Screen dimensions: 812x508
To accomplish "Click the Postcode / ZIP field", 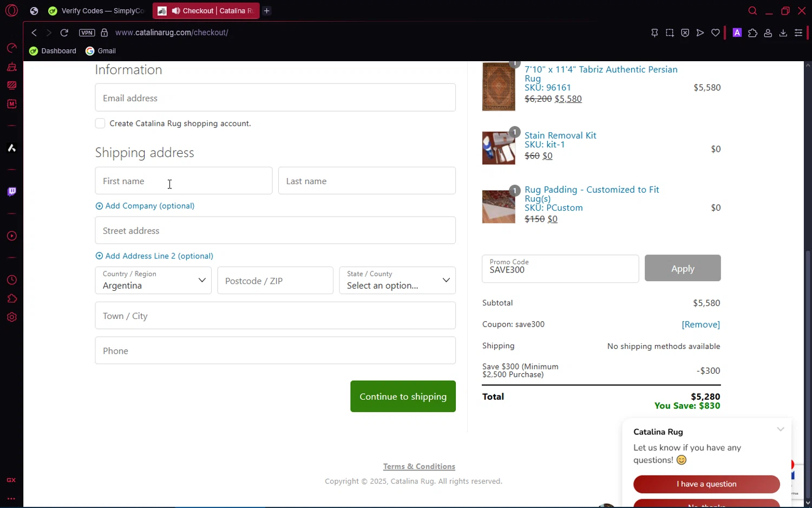I will (x=275, y=281).
